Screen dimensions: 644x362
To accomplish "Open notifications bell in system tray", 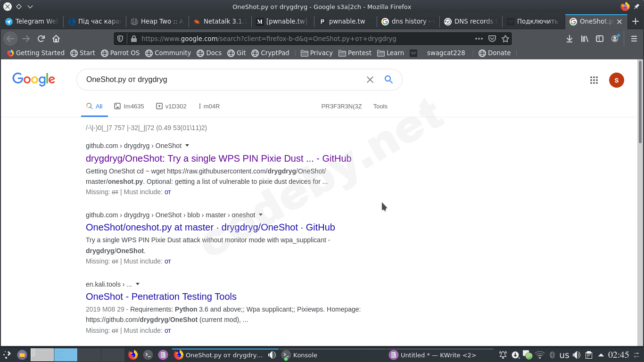I will pyautogui.click(x=503, y=355).
